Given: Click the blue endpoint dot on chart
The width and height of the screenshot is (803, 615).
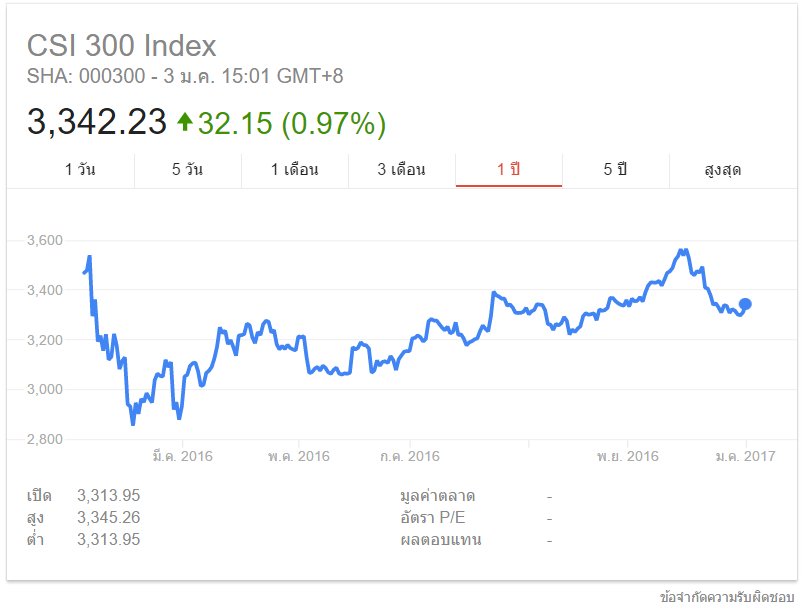Looking at the screenshot, I should (x=745, y=304).
